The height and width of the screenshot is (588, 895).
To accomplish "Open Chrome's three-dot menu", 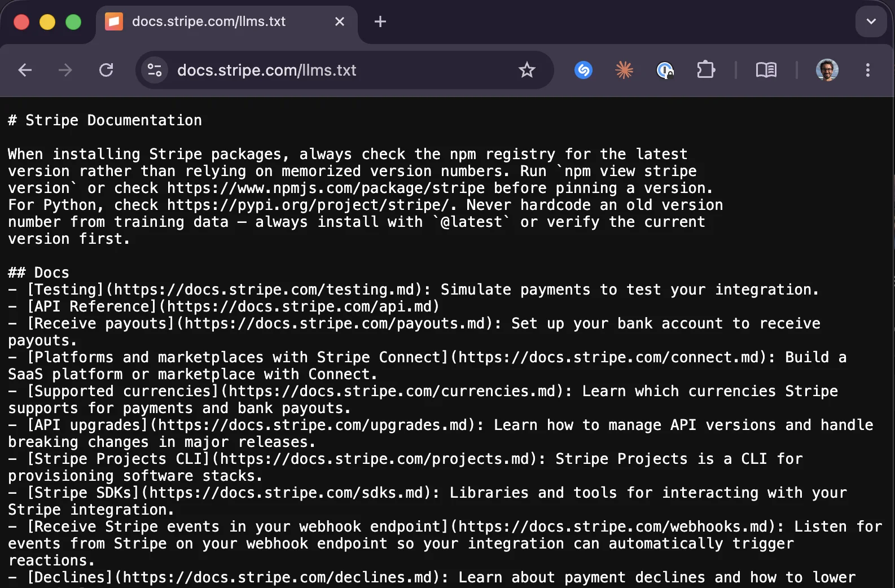I will click(868, 70).
